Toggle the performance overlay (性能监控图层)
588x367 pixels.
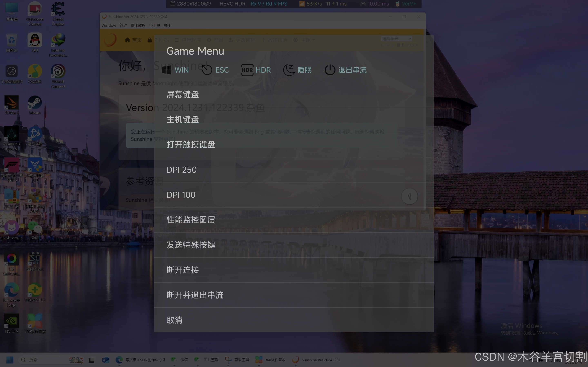[x=191, y=220]
